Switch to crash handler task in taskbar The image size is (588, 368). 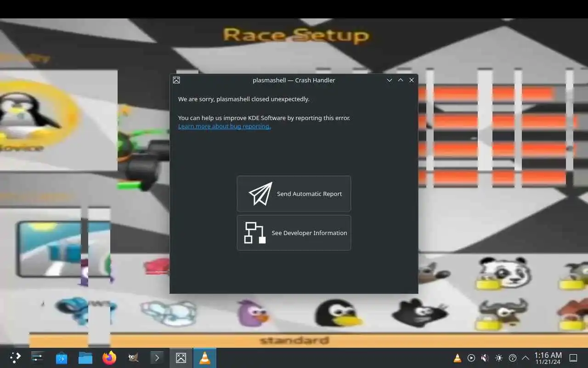click(181, 358)
